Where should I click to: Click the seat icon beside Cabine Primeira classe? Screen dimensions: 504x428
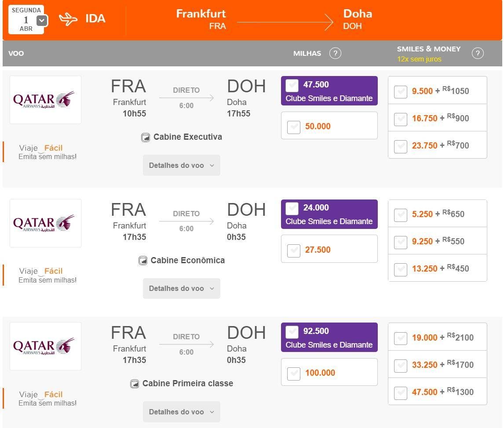coord(135,384)
